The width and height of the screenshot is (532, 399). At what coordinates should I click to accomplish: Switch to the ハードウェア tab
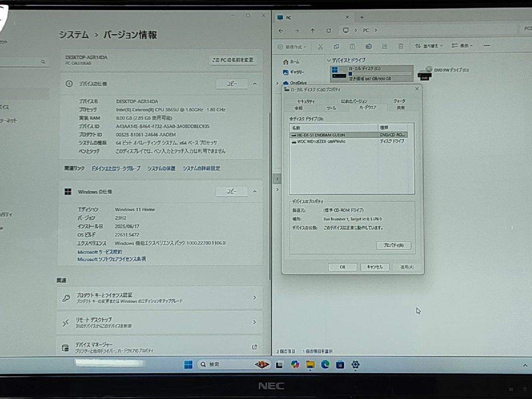[368, 108]
